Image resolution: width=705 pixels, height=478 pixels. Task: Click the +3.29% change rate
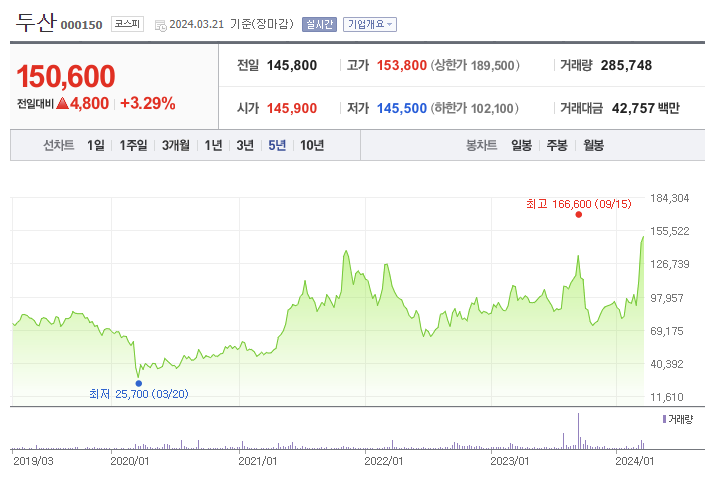[x=148, y=103]
